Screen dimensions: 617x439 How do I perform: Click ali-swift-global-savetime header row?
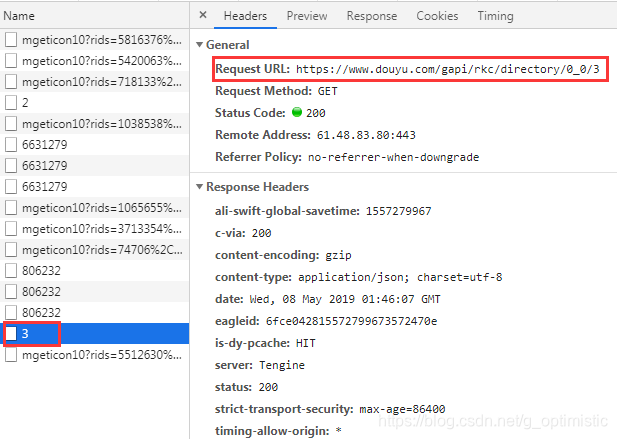tap(323, 211)
